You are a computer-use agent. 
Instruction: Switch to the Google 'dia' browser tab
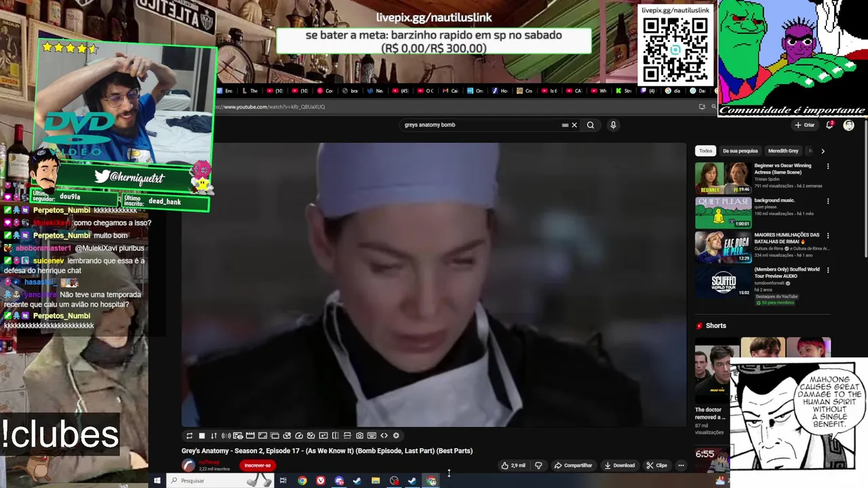(672, 91)
